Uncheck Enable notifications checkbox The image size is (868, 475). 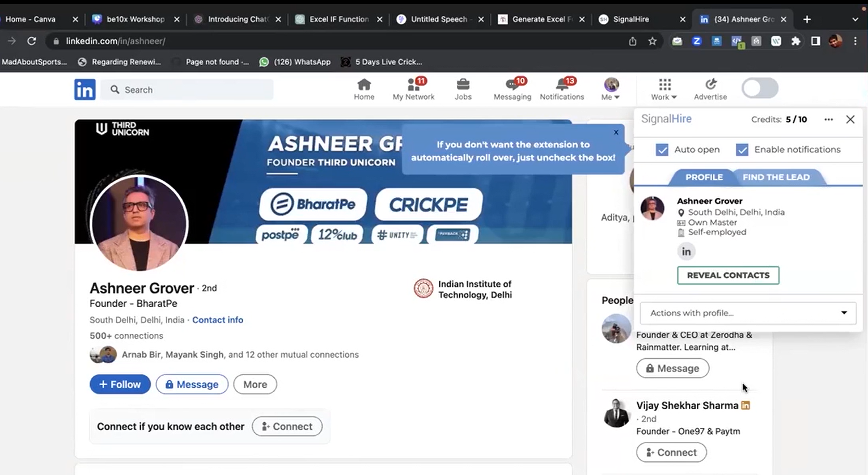[x=742, y=150]
